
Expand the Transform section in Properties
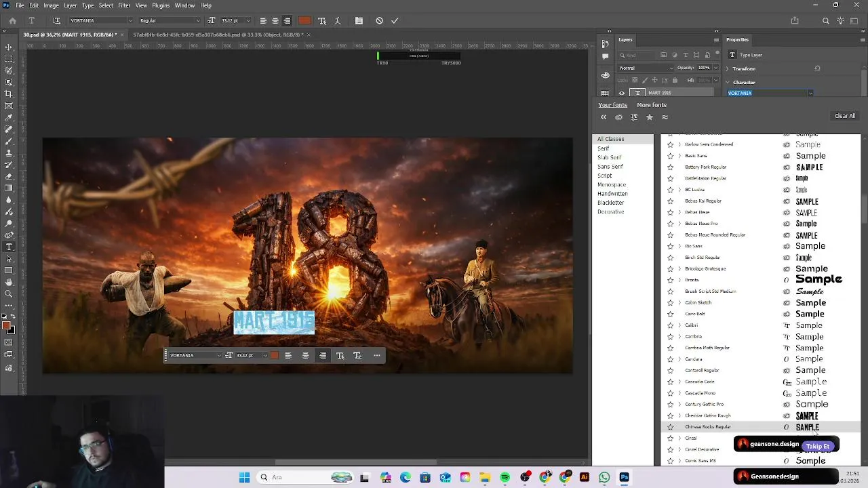727,68
